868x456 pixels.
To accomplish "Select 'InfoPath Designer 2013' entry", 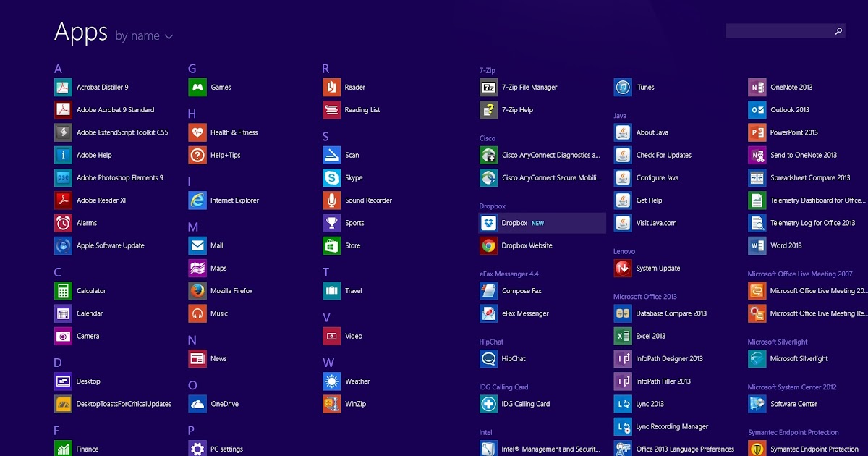I will (x=659, y=359).
